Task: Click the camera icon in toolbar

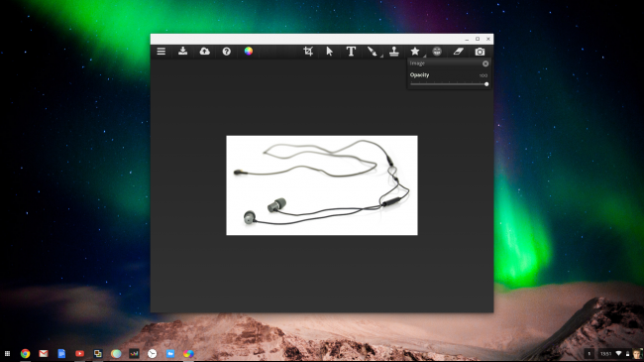Action: click(480, 52)
